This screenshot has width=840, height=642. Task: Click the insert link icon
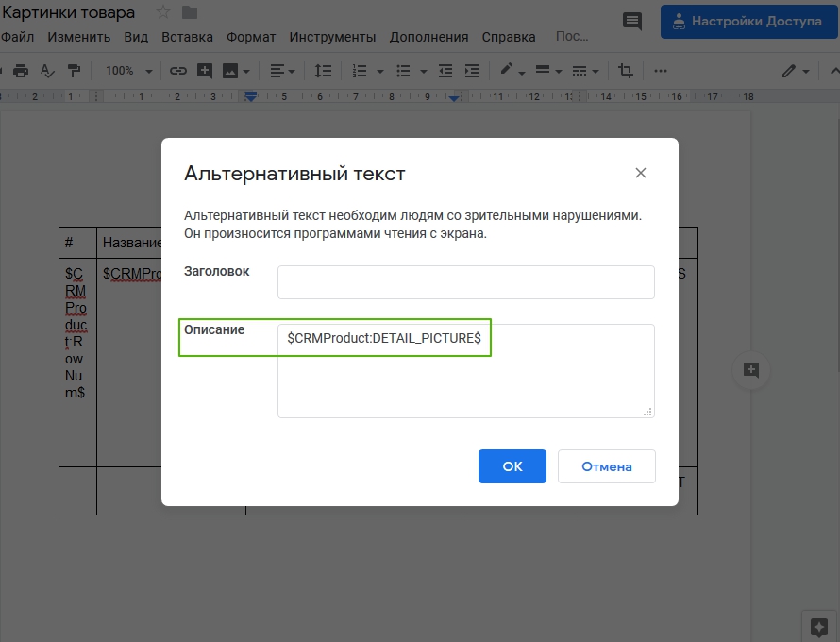coord(178,71)
